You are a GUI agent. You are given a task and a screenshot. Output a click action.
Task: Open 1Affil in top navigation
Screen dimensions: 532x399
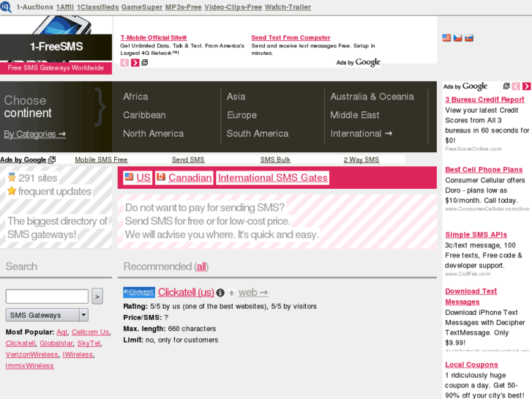(x=65, y=7)
